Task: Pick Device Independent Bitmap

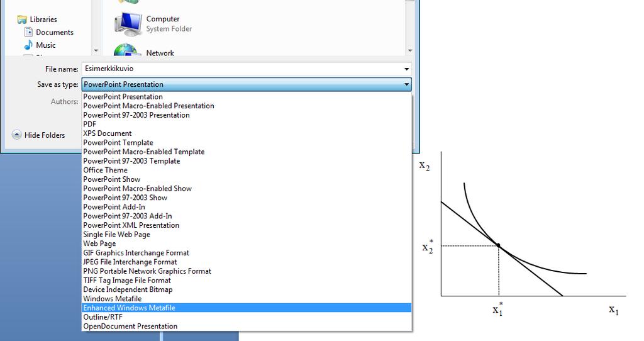Action: (x=247, y=289)
